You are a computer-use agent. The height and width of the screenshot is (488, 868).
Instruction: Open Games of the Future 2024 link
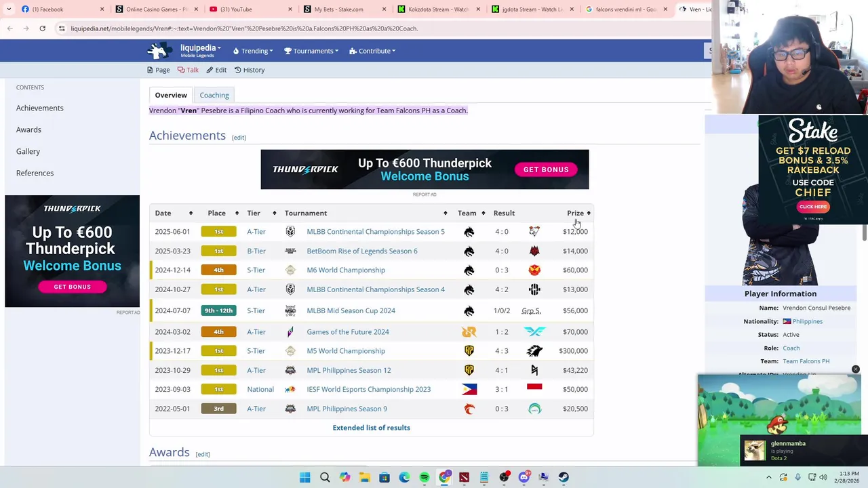(x=348, y=332)
